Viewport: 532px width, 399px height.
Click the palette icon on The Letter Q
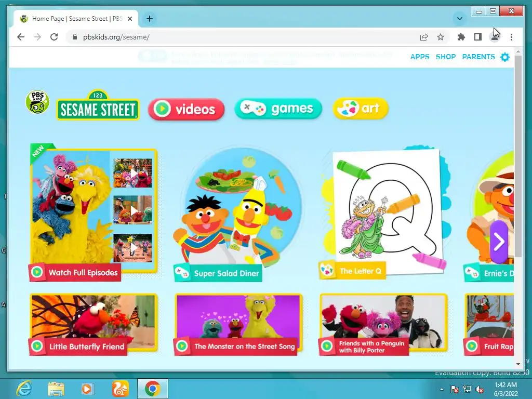pyautogui.click(x=327, y=270)
